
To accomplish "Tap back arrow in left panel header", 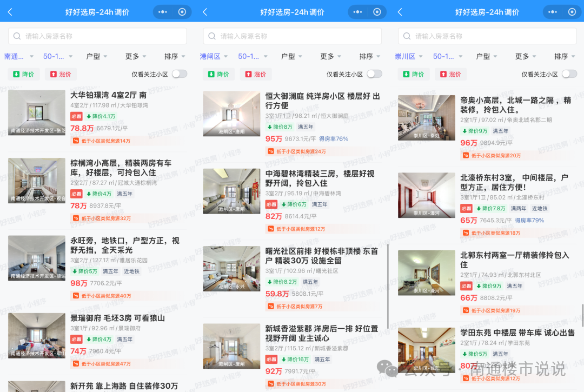I will 10,12.
